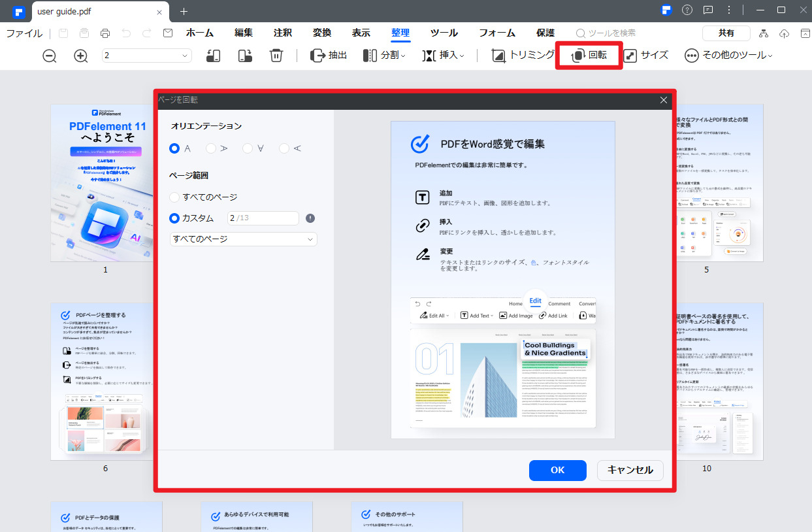Viewport: 812px width, 532px height.
Task: Click the custom page range field
Action: click(263, 218)
